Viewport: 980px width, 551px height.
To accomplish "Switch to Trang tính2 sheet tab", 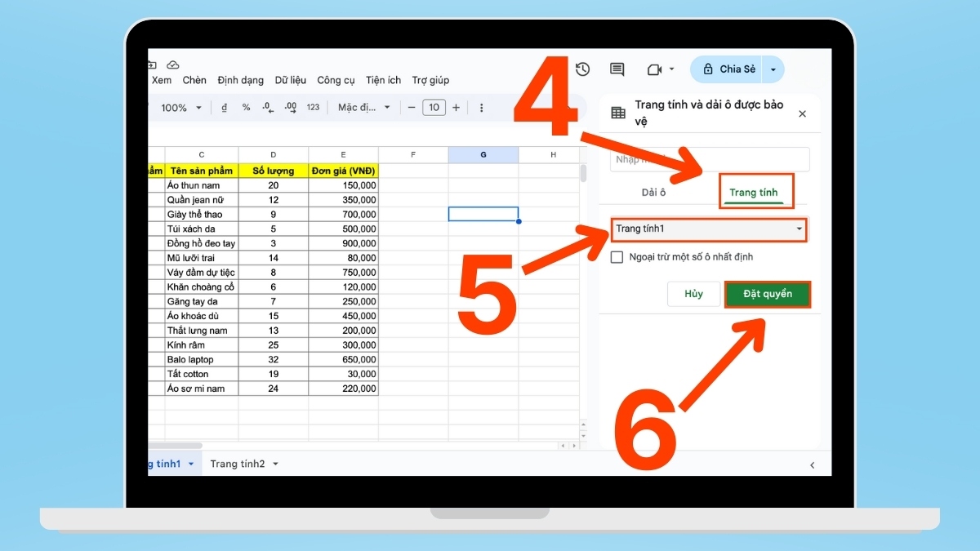I will 238,464.
